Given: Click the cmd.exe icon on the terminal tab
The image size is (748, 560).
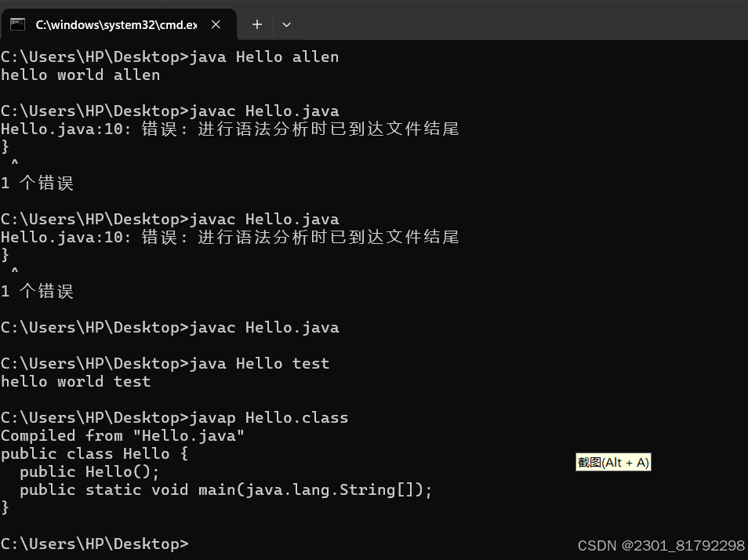Looking at the screenshot, I should pos(16,24).
